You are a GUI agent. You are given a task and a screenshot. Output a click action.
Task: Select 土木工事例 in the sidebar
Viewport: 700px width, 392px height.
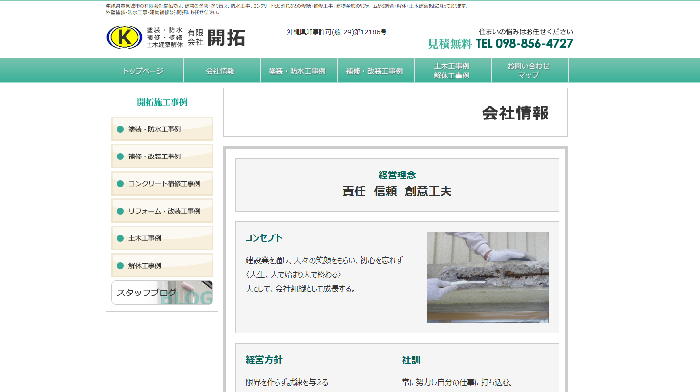tap(162, 238)
